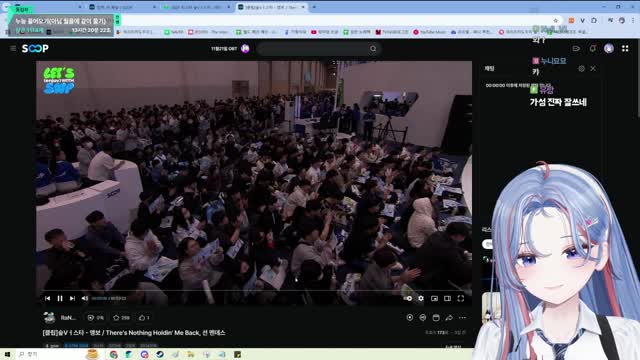
Task: Enable picture-in-picture mode
Action: (x=434, y=298)
